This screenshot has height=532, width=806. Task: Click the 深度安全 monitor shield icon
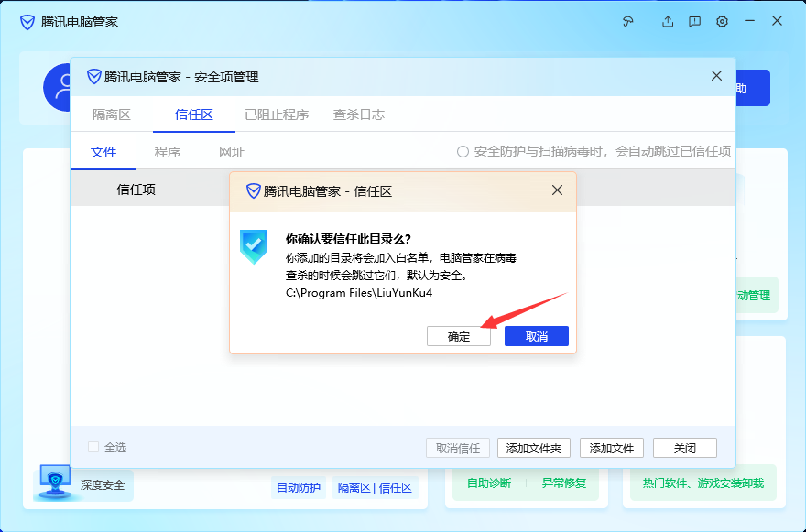pos(57,481)
